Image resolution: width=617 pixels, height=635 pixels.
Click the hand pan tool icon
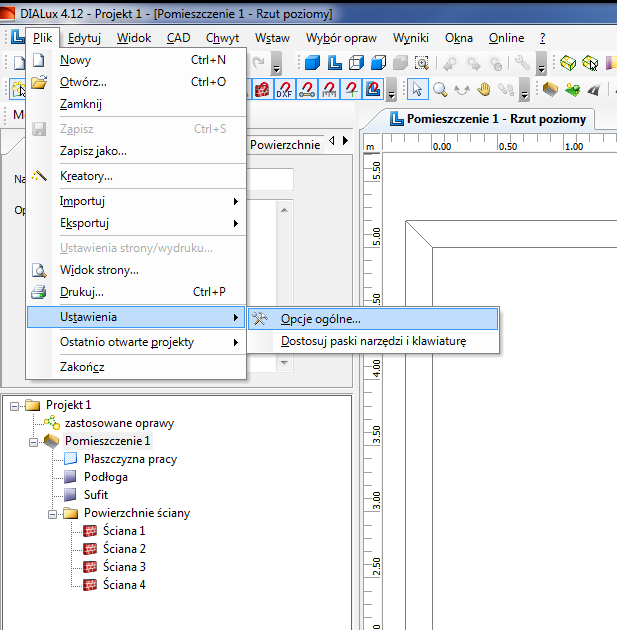[484, 90]
